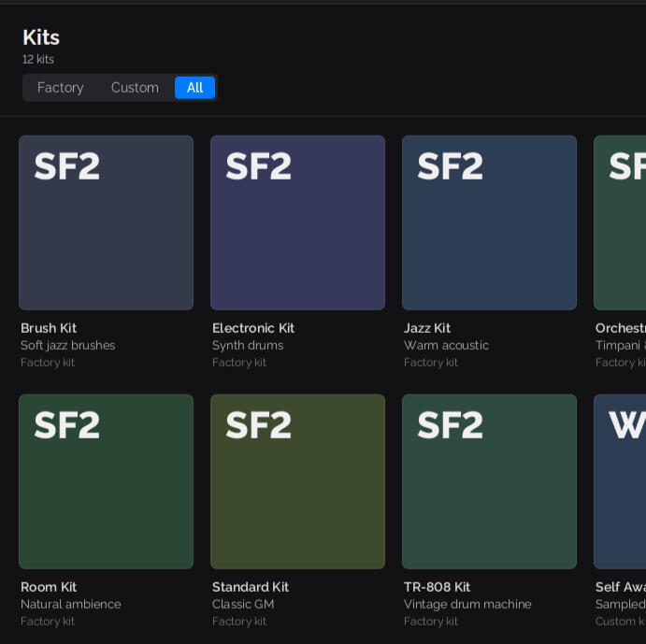Open the Standard Kit thumbnail
Screen dimensions: 646x644
coord(297,481)
